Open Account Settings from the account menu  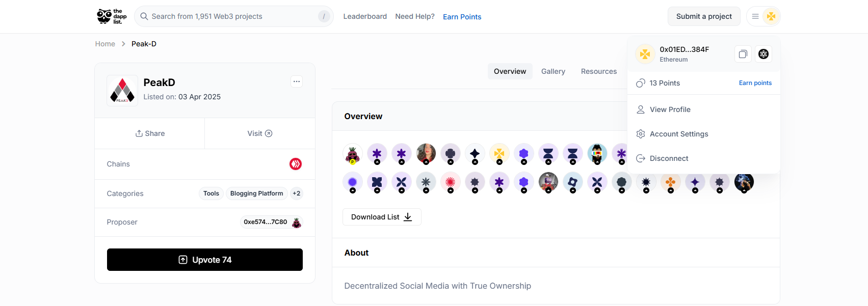704,134
